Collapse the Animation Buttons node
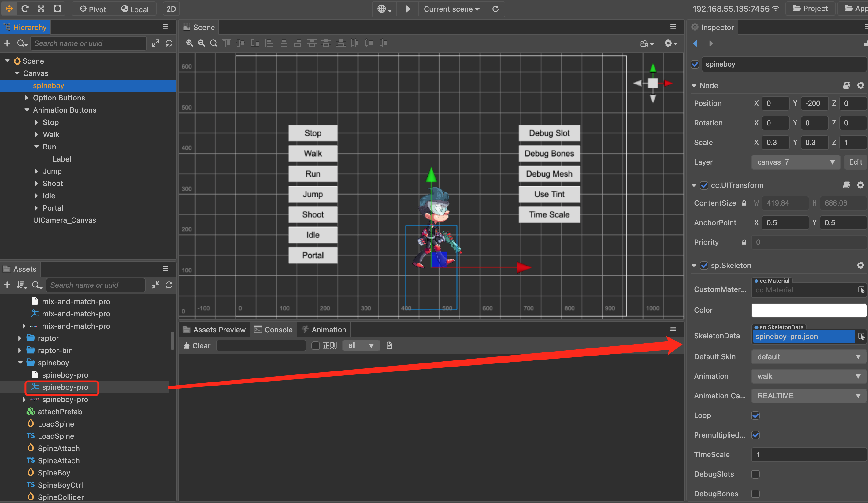Screen dimensions: 868x503 (x=27, y=110)
